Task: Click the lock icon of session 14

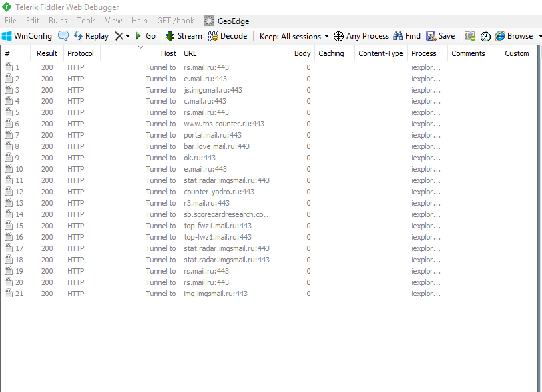Action: 9,214
